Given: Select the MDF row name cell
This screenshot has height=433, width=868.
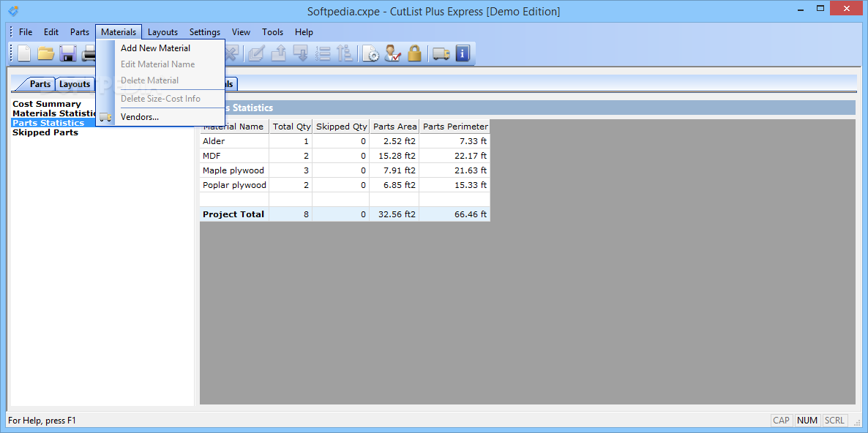Looking at the screenshot, I should [235, 156].
